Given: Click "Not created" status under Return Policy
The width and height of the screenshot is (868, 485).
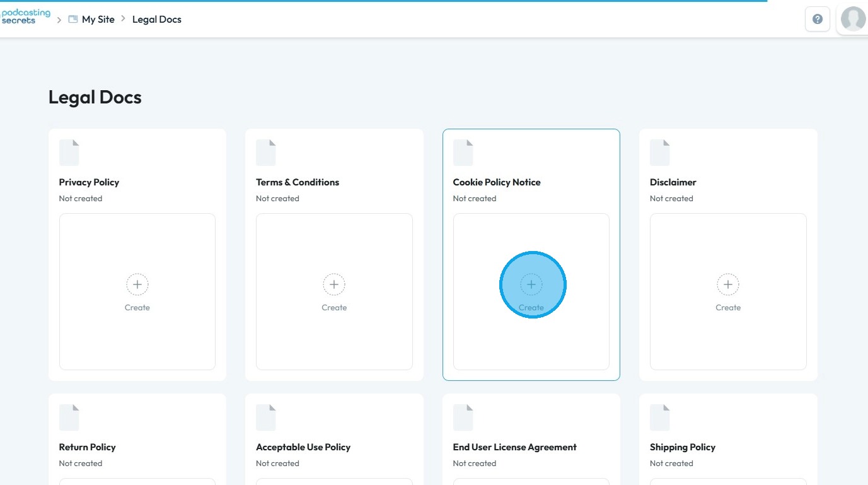Looking at the screenshot, I should pyautogui.click(x=81, y=464).
